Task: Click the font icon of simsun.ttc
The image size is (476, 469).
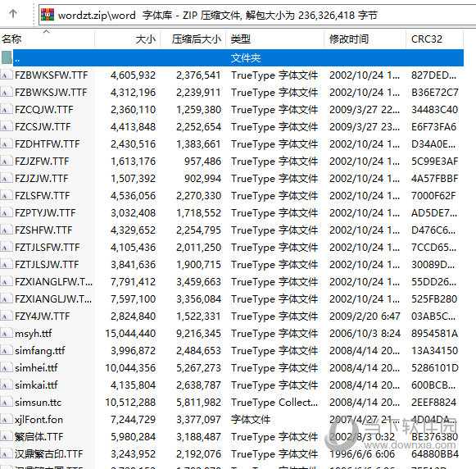Action: [x=6, y=402]
